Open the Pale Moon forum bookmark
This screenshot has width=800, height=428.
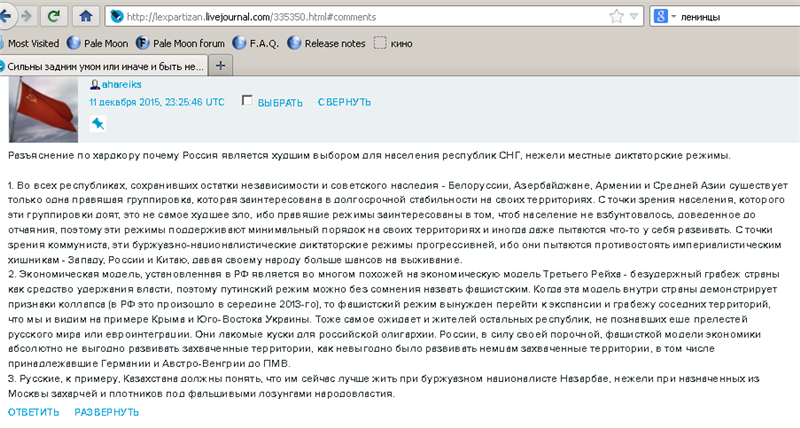pos(180,43)
